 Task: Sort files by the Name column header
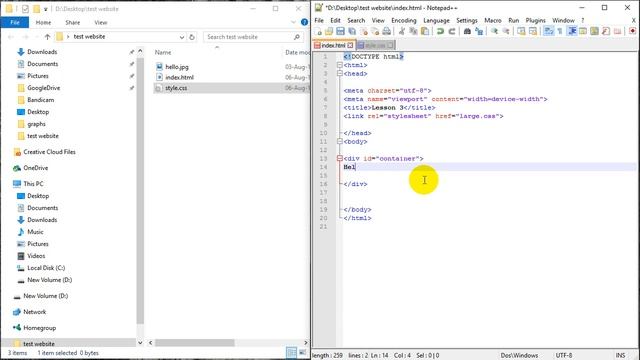tap(163, 52)
